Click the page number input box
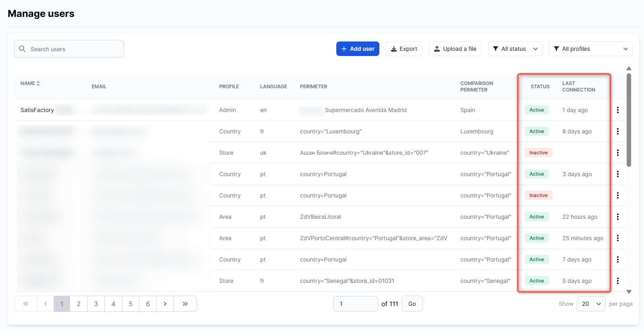644x332 pixels. pyautogui.click(x=355, y=304)
